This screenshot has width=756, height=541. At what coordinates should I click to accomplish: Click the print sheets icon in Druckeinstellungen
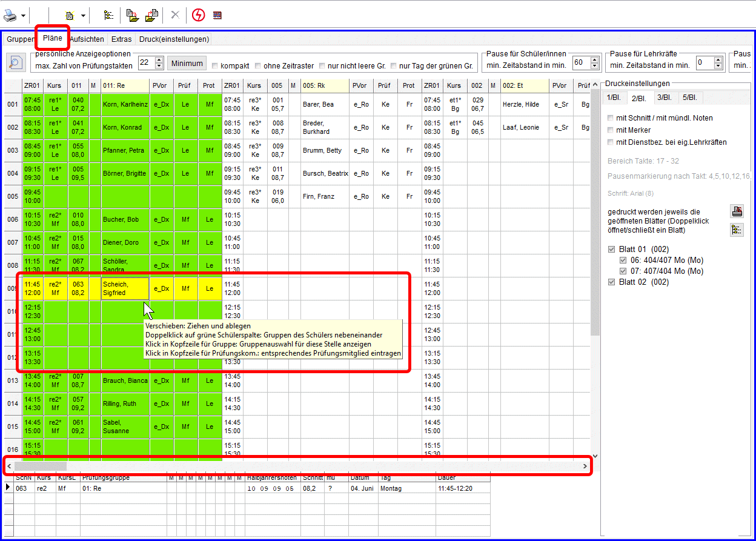[x=737, y=211]
